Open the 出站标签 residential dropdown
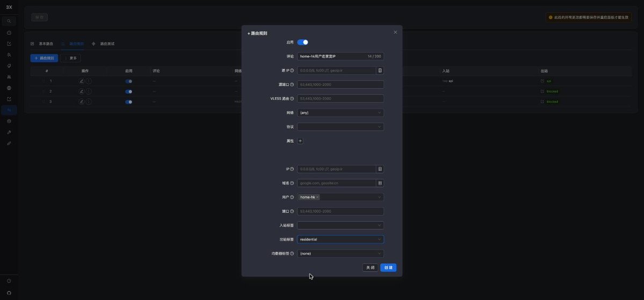This screenshot has height=300, width=644. [341, 239]
